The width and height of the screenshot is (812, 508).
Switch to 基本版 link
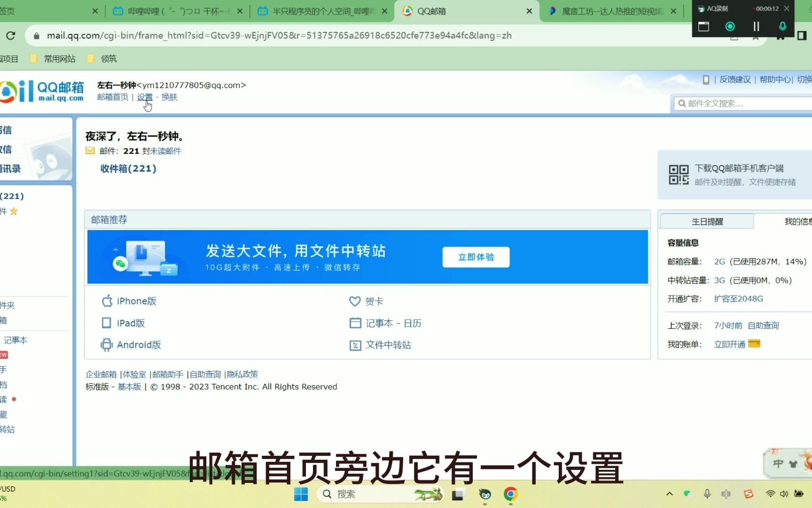[x=129, y=387]
